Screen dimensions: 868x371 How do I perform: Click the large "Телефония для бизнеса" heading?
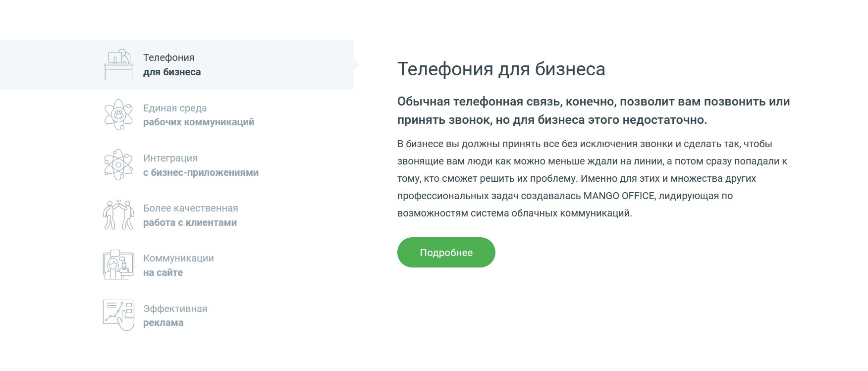click(501, 69)
